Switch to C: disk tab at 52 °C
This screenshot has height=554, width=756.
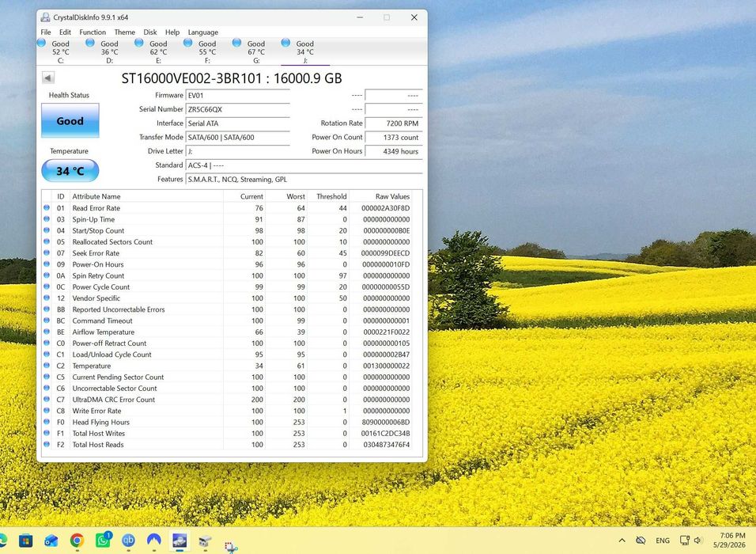tap(61, 51)
